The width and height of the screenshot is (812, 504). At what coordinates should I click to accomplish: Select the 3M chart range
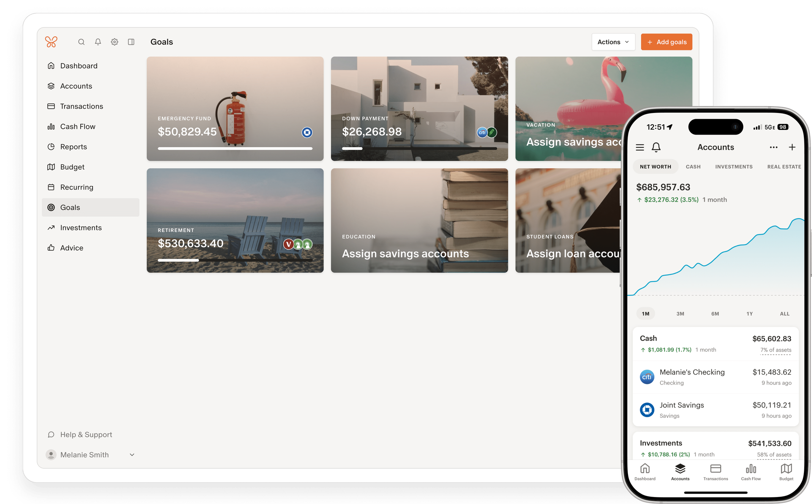680,314
